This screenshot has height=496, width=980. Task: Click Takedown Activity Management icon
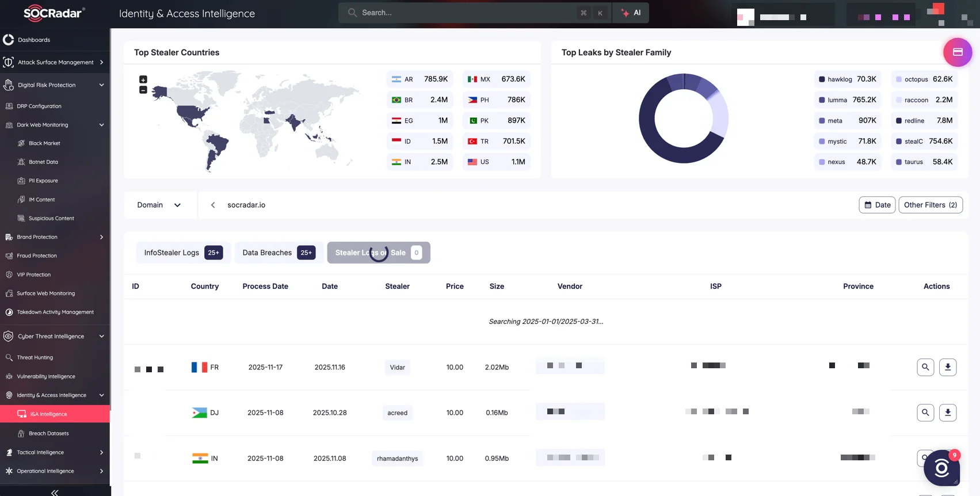[x=9, y=312]
